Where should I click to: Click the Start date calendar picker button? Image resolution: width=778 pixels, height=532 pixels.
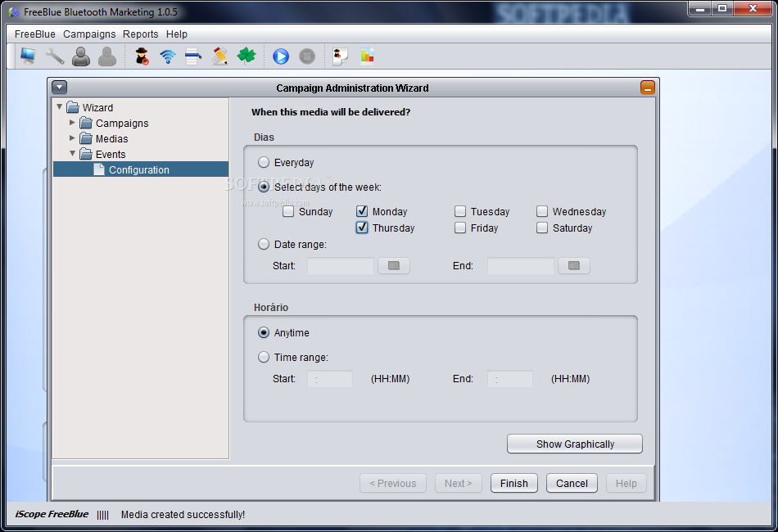point(394,266)
